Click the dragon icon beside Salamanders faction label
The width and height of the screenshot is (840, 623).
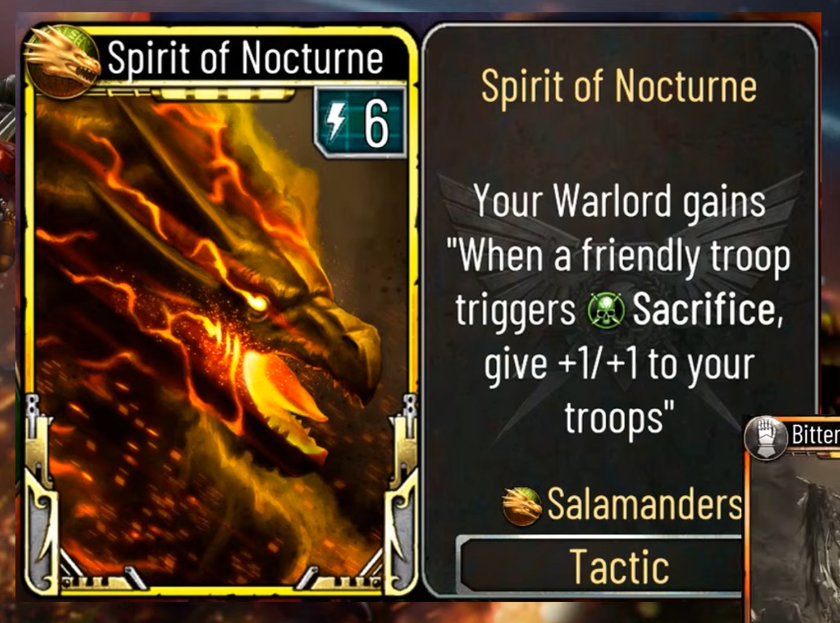pyautogui.click(x=522, y=505)
